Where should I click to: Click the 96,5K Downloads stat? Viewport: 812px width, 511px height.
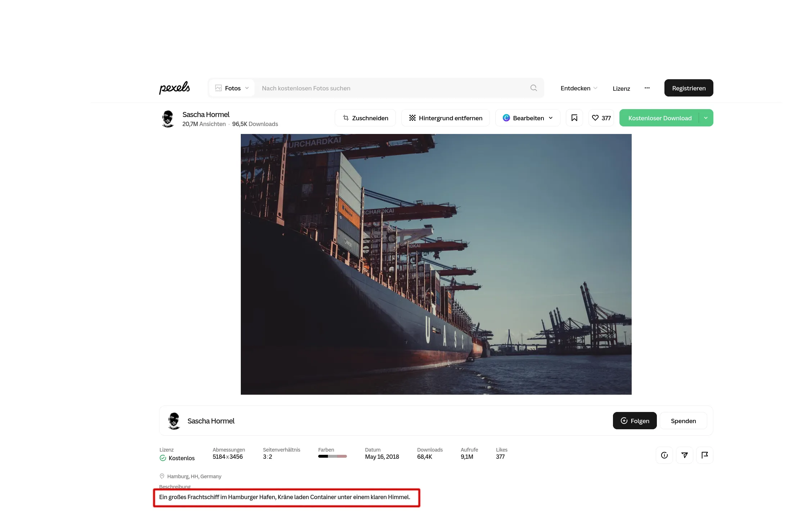tap(255, 124)
